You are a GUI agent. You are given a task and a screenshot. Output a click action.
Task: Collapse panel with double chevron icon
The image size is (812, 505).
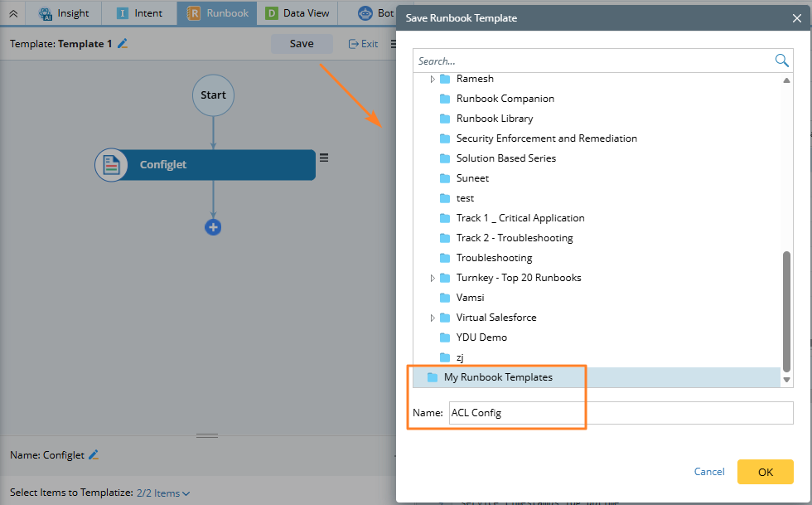[x=13, y=13]
